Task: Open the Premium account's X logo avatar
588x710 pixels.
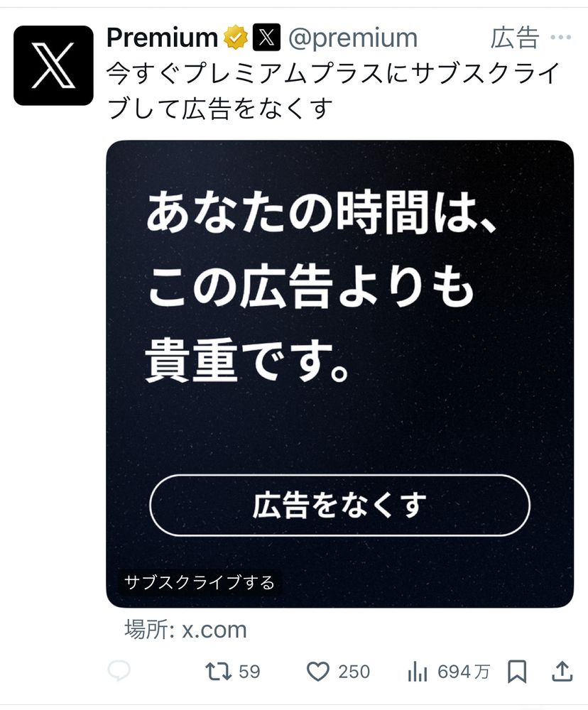Action: tap(53, 65)
